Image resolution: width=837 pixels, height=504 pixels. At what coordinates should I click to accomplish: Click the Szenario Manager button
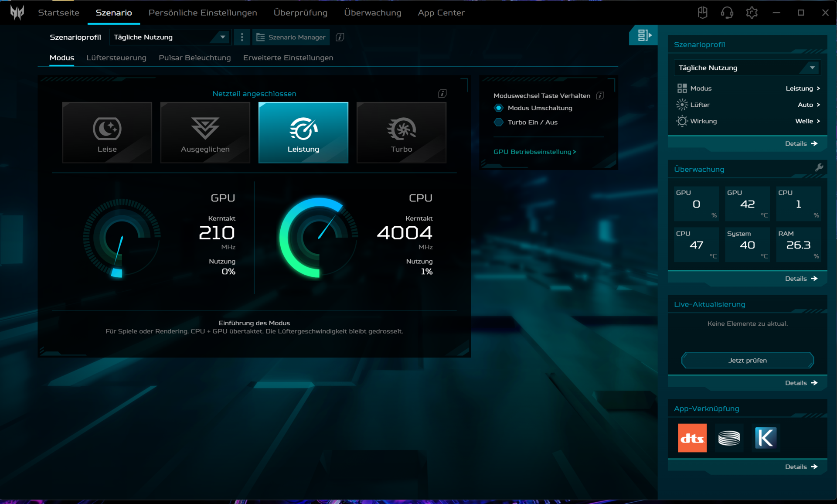(x=291, y=37)
